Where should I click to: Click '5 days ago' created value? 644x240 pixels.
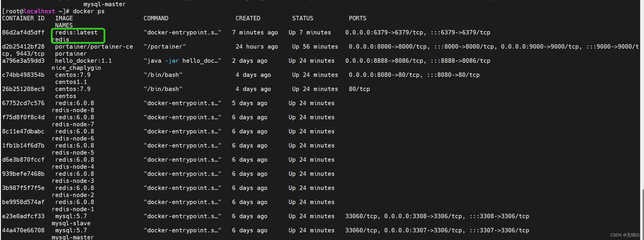click(250, 103)
